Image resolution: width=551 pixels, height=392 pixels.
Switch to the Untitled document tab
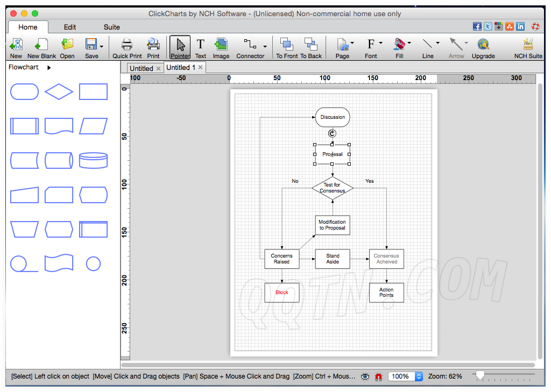(141, 68)
